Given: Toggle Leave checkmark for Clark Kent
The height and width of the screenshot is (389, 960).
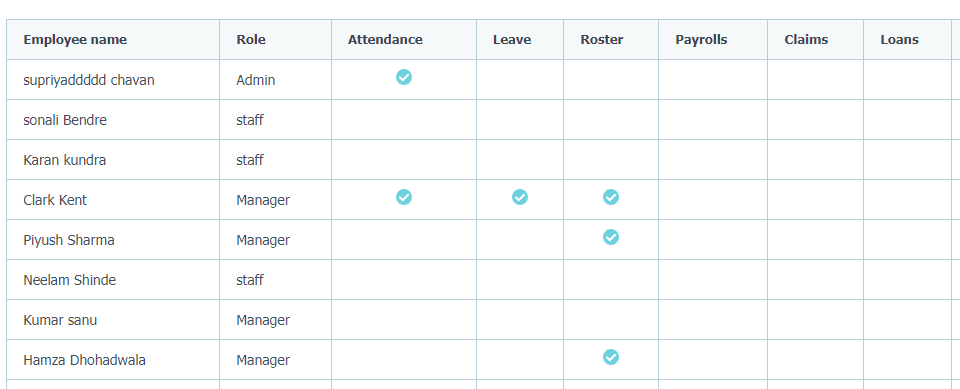Looking at the screenshot, I should (x=520, y=197).
